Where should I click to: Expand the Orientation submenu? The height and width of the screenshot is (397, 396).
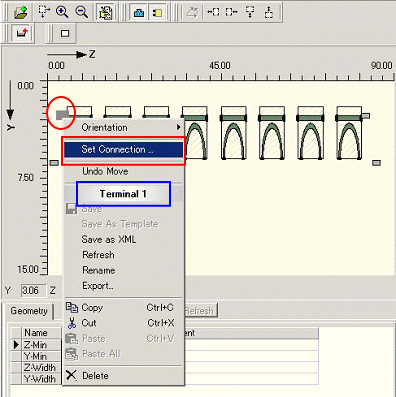124,127
